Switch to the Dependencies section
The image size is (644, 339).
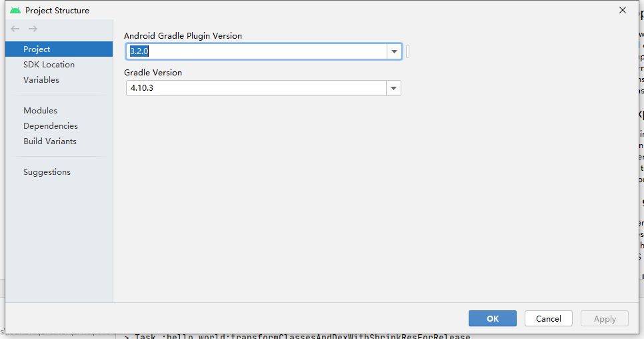[51, 126]
